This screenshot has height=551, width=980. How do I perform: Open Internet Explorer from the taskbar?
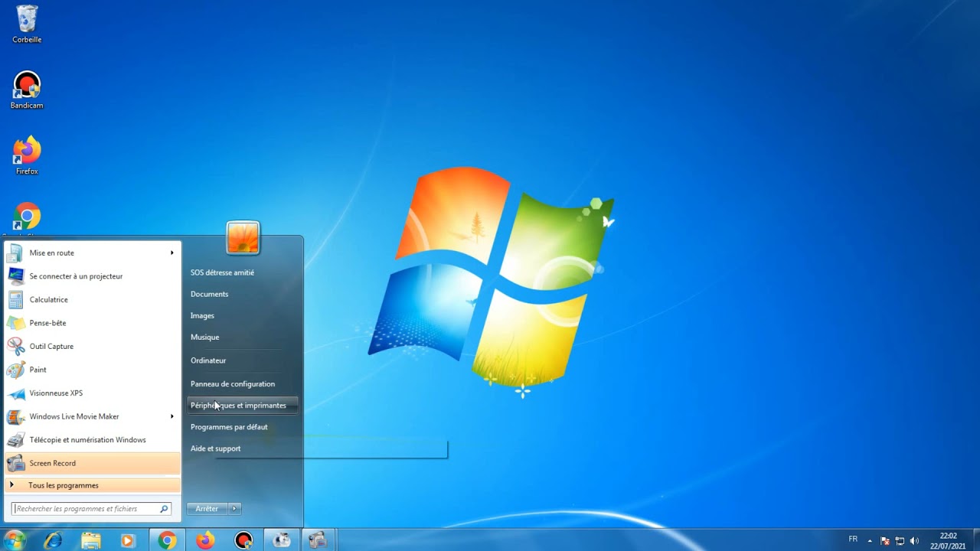[x=53, y=540]
